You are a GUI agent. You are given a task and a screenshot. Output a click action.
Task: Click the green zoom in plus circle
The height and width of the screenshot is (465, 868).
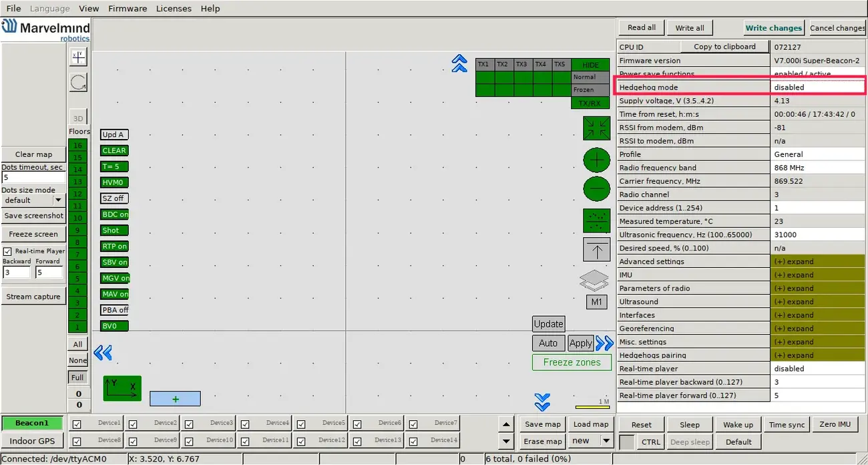coord(596,161)
